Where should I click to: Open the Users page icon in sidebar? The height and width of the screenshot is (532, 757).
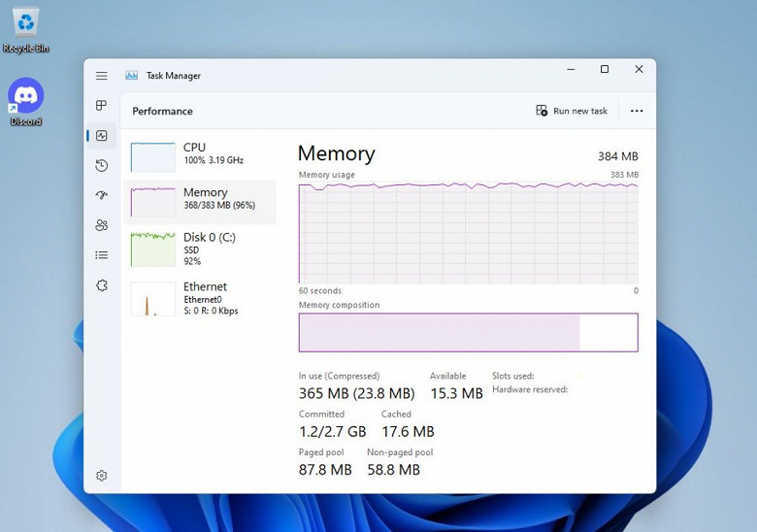click(102, 225)
